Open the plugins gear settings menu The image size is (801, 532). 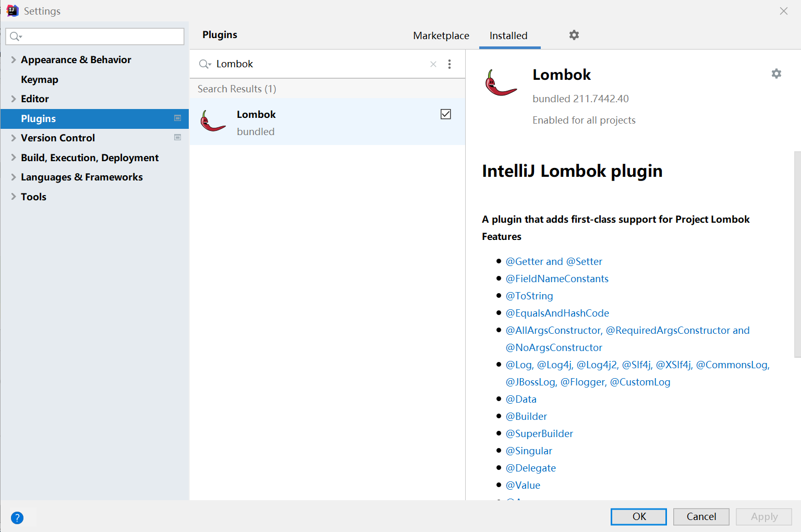tap(574, 35)
